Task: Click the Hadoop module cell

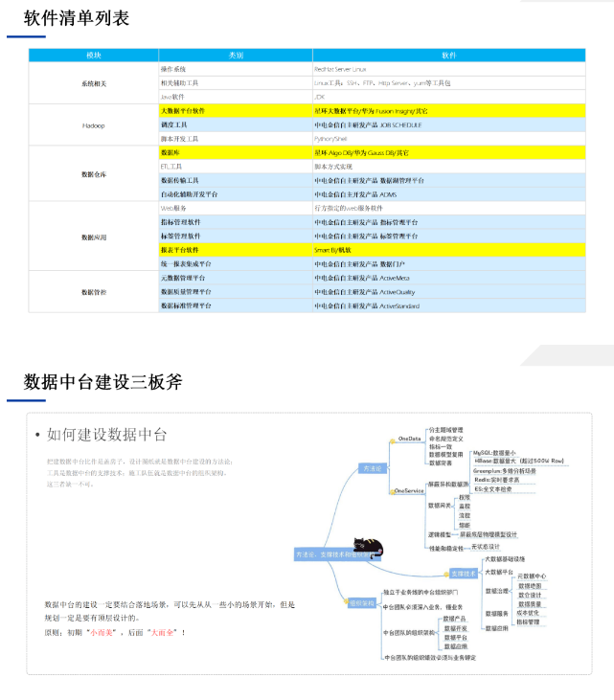Action: click(94, 125)
